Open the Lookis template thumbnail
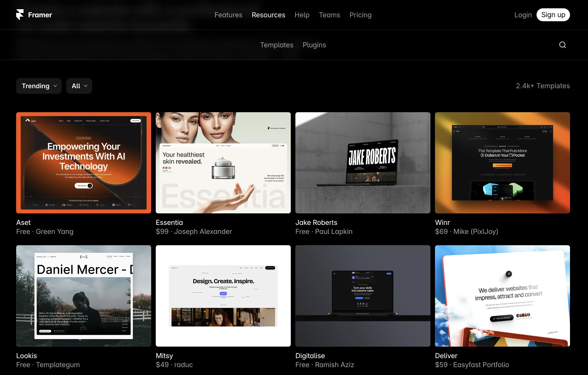Screen dimensions: 588x375 [84, 296]
